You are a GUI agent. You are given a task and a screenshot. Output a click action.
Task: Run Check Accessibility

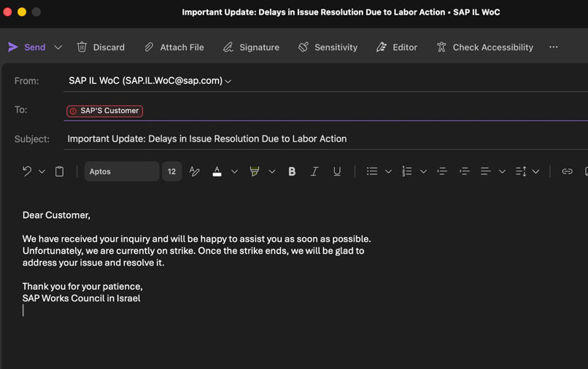tap(484, 47)
